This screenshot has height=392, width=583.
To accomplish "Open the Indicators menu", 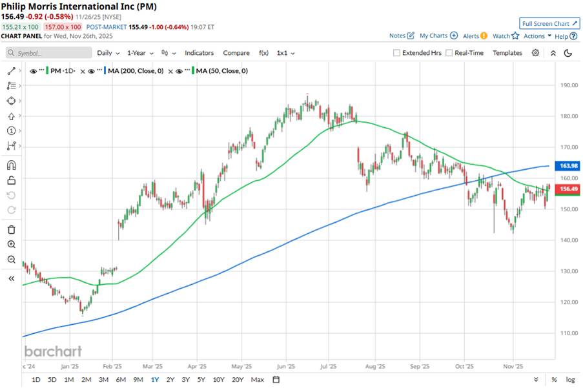I will coord(199,53).
